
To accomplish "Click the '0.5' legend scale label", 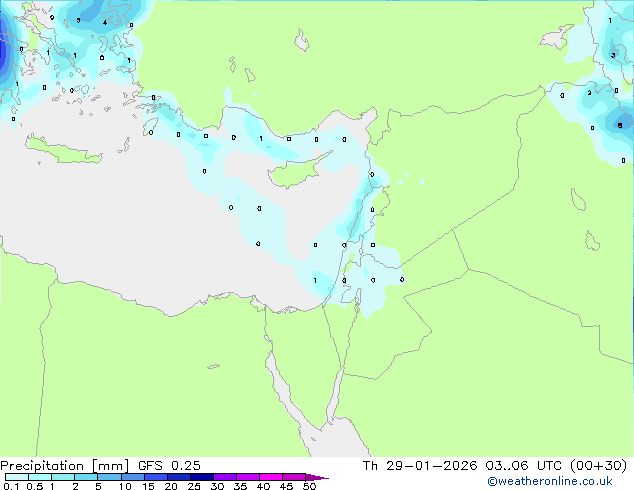I will (x=35, y=486).
